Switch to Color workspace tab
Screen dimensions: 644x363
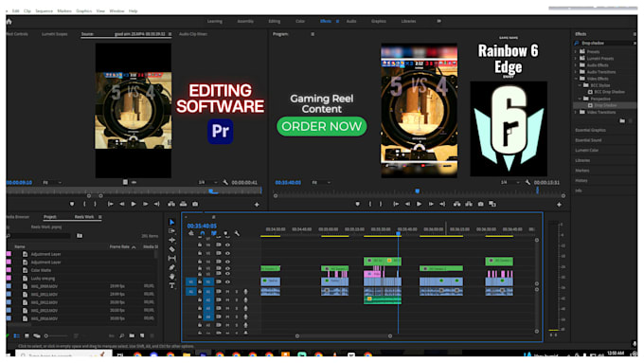300,22
